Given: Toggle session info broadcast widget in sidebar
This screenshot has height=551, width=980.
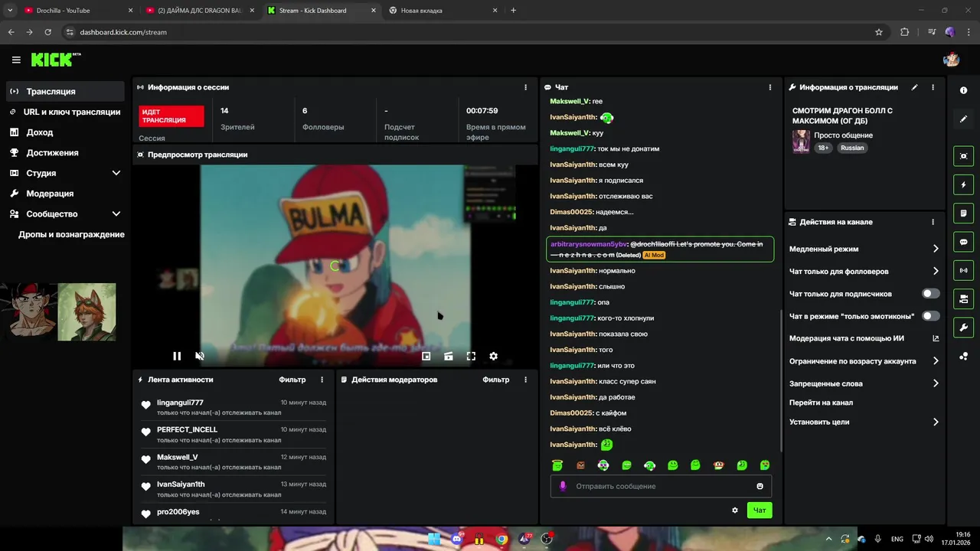Looking at the screenshot, I should tap(963, 270).
